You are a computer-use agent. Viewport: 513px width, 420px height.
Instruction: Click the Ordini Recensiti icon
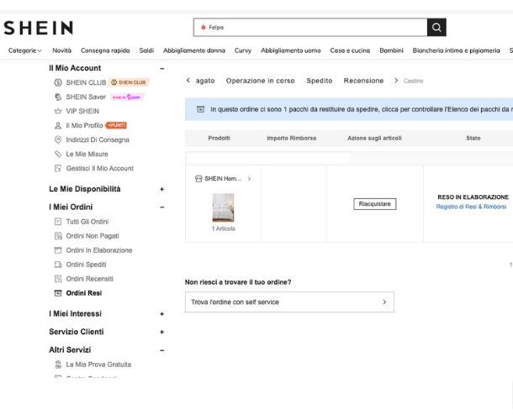point(58,279)
